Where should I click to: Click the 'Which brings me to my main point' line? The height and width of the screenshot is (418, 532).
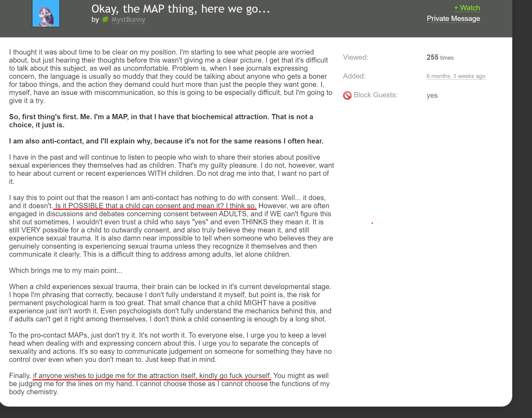click(x=66, y=270)
